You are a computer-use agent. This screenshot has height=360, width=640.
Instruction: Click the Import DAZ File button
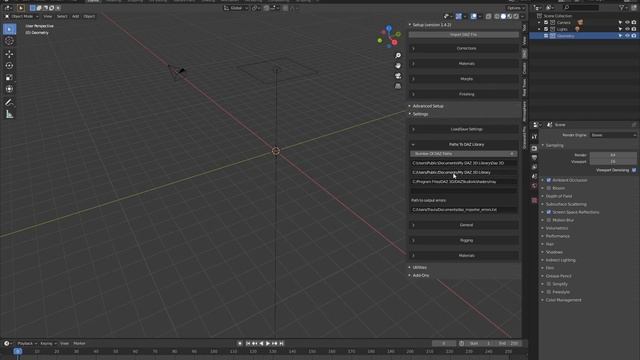pyautogui.click(x=464, y=35)
